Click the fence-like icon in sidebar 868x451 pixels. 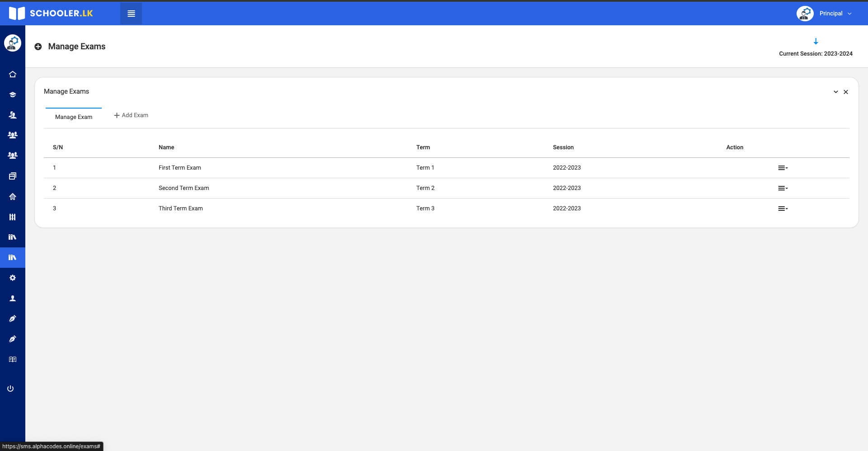13,217
